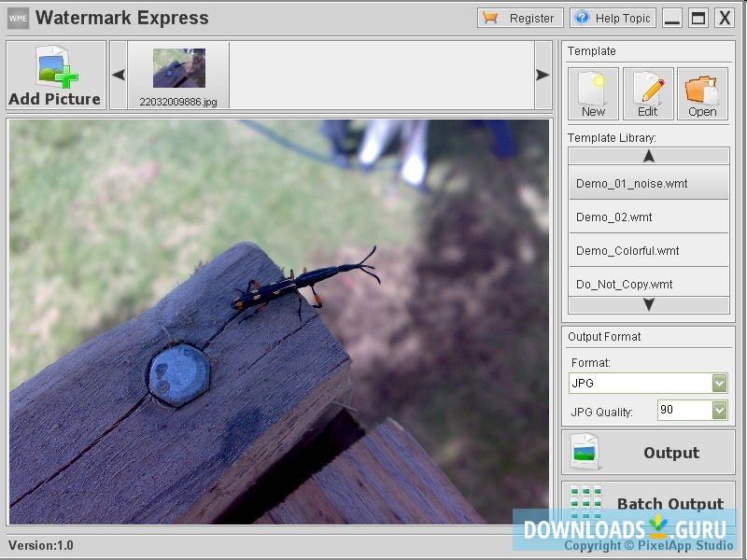
Task: Click the Template Library up scroll arrow
Action: 648,156
